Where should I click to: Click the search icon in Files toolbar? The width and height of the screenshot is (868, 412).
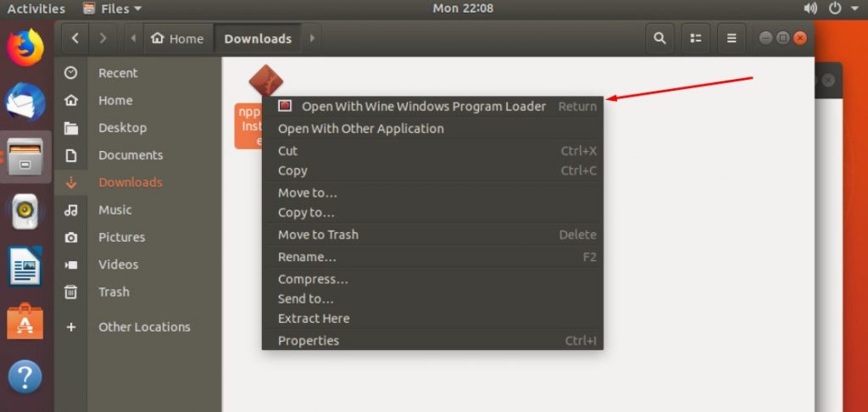[x=659, y=38]
